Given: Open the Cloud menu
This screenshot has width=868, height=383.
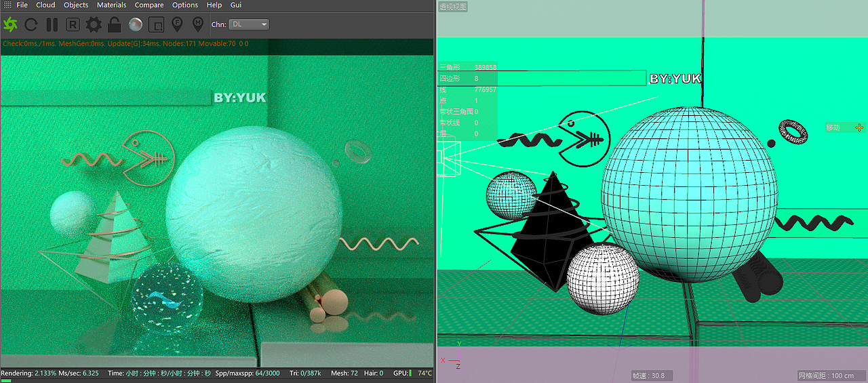Looking at the screenshot, I should pos(45,5).
